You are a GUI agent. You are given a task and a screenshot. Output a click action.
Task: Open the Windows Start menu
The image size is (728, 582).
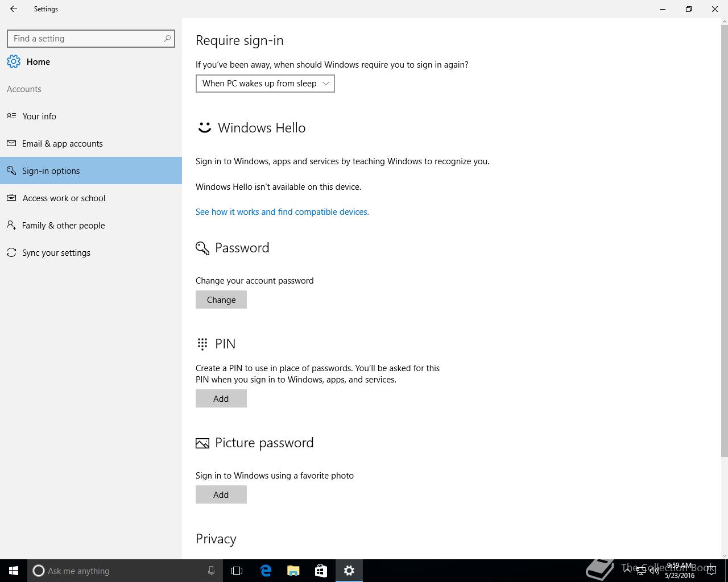click(x=14, y=571)
